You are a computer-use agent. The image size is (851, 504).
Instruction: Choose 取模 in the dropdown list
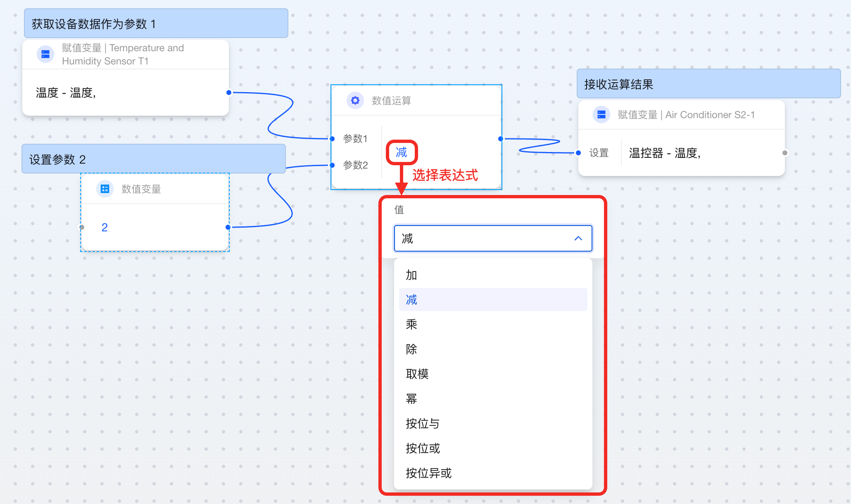click(x=417, y=374)
